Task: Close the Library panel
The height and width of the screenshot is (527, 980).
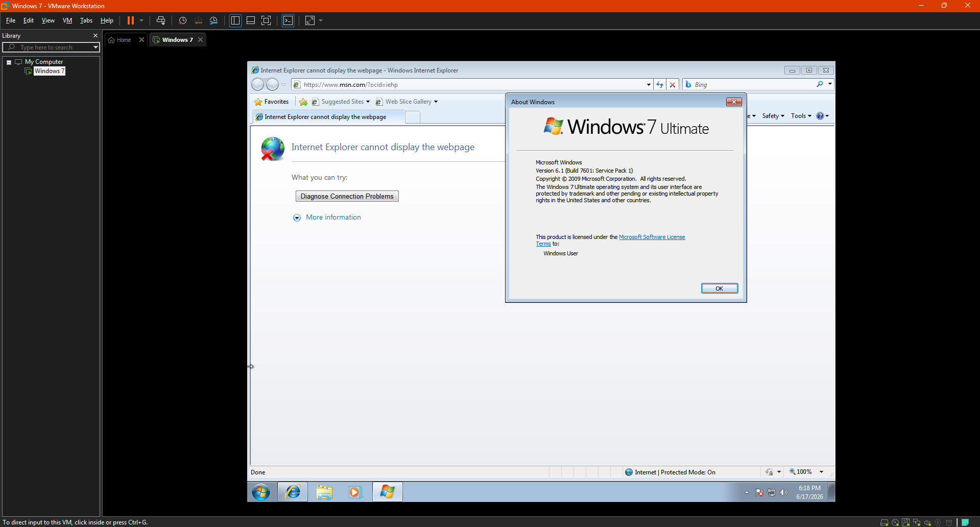Action: [x=95, y=36]
